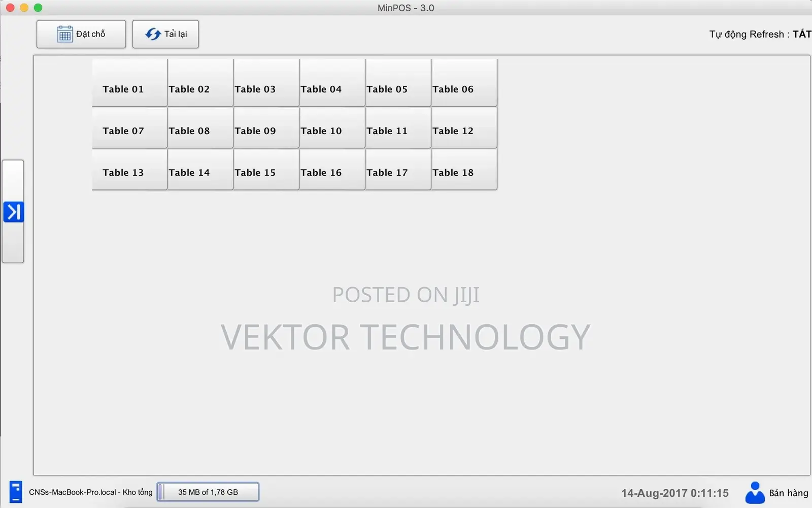Viewport: 812px width, 508px height.
Task: Click the blue server icon in status bar
Action: click(16, 492)
